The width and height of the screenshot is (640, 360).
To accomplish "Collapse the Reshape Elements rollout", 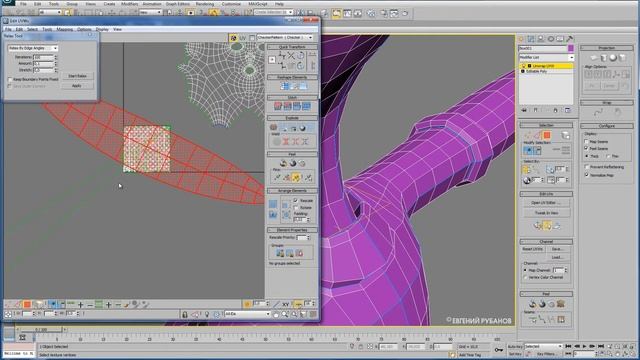I will [292, 77].
